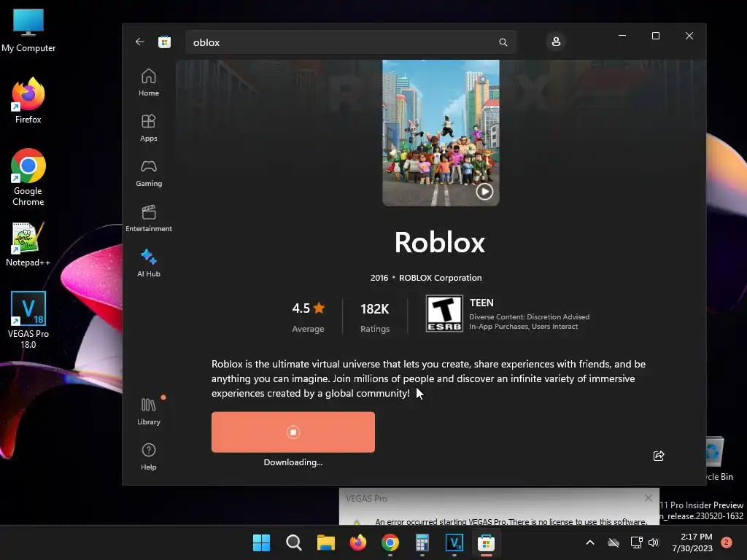This screenshot has width=747, height=560.
Task: Go back with the Store back arrow
Action: coord(139,42)
